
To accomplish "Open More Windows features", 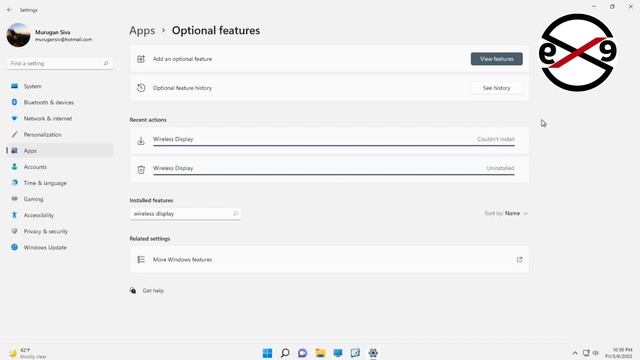I will coord(329,260).
